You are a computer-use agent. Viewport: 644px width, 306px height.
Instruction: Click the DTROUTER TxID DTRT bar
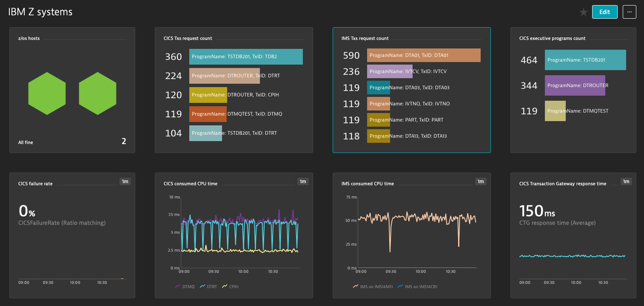(x=225, y=76)
